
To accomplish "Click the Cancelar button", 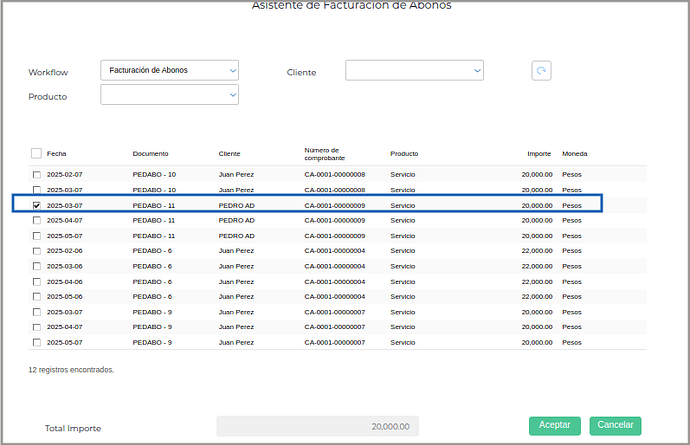I will (x=615, y=425).
